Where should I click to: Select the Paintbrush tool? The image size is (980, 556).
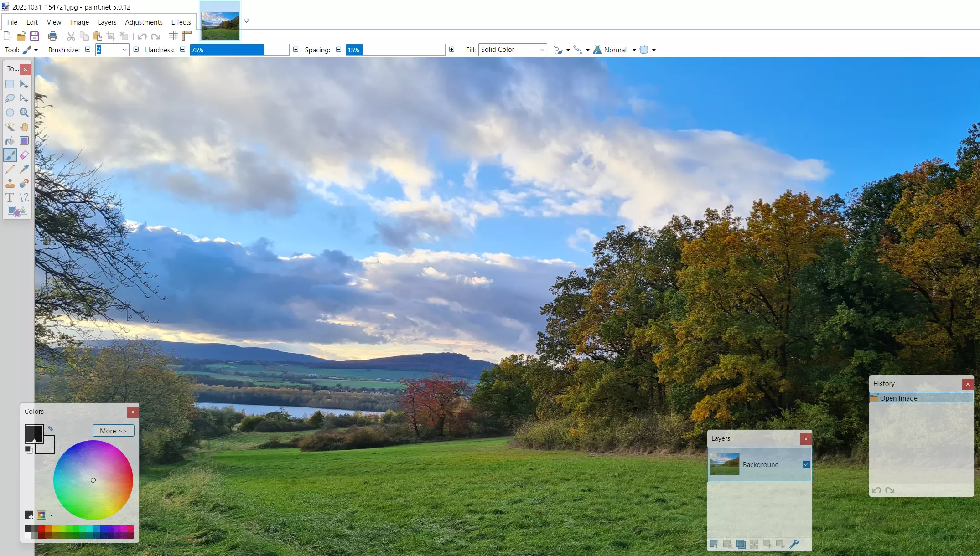[10, 155]
